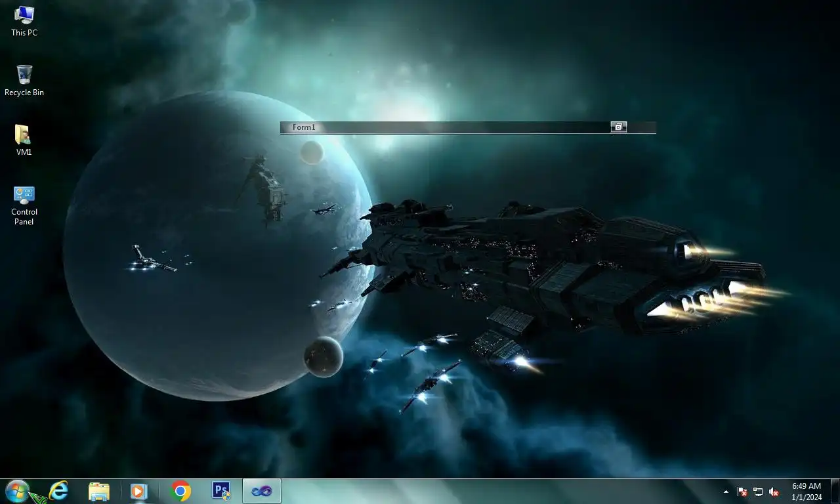Open the clock showing 6:49 AM
Viewport: 840px width, 504px height.
(x=807, y=492)
